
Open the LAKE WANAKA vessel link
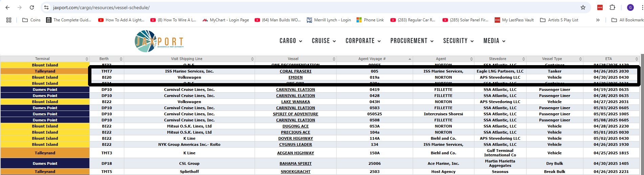[296, 102]
